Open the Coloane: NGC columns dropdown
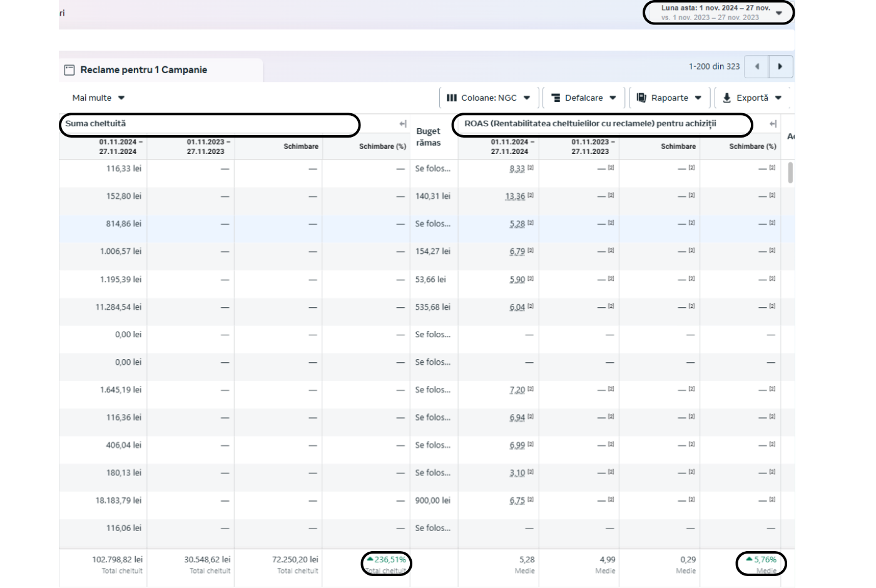This screenshot has height=588, width=876. point(489,98)
